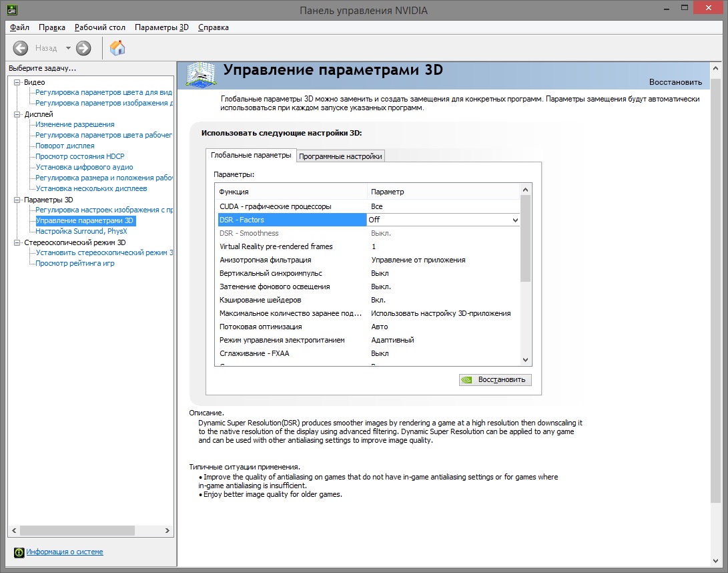Select Максимальное количество заранее подготовленных кадров row

pyautogui.click(x=368, y=314)
